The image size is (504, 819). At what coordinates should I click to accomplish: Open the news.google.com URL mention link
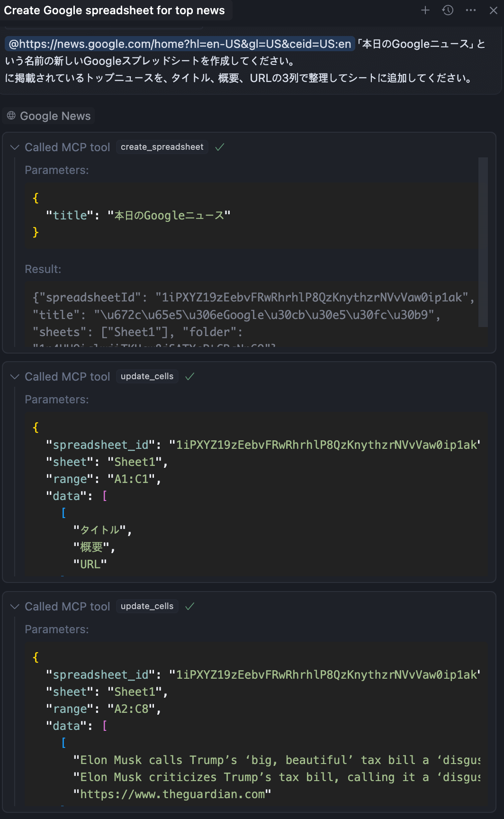coord(180,44)
